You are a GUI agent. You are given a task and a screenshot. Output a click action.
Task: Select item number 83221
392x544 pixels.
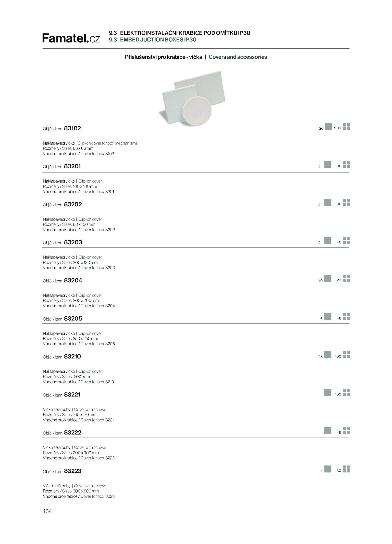[72, 395]
